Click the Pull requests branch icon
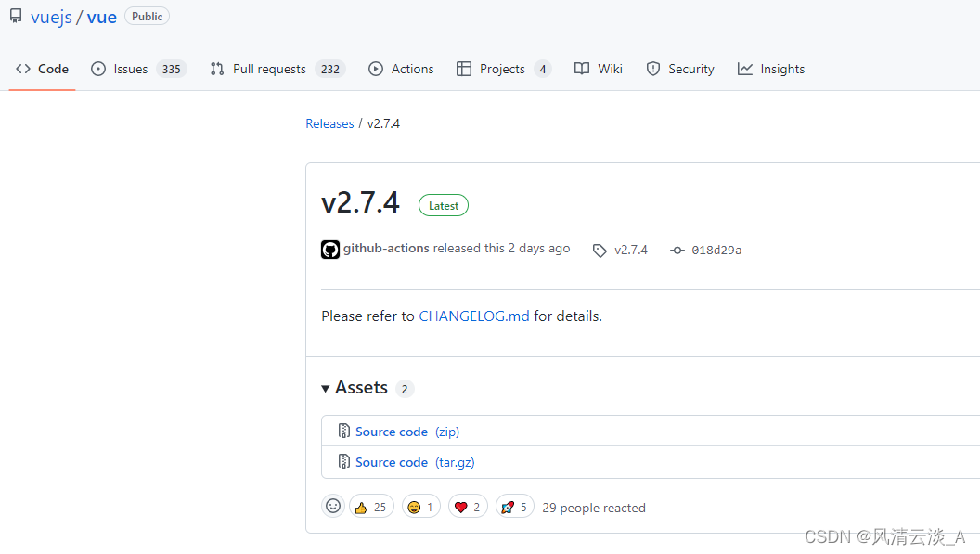The height and width of the screenshot is (554, 980). coord(217,69)
